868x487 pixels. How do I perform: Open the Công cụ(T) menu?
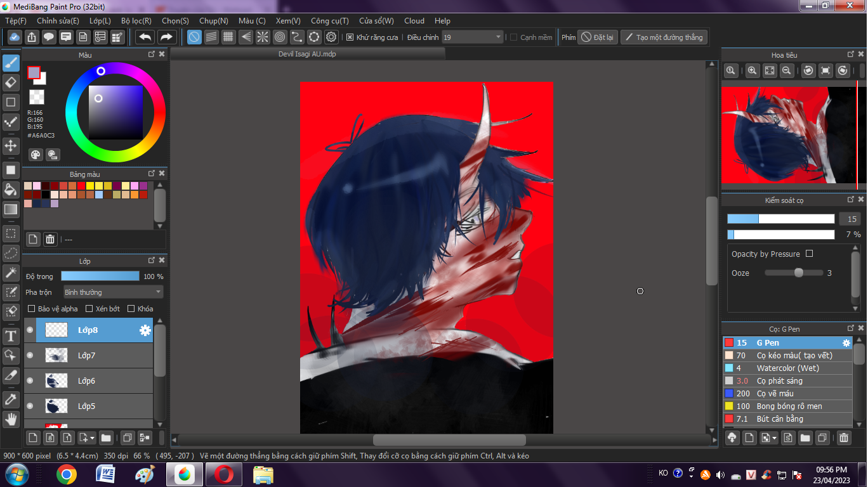(330, 21)
